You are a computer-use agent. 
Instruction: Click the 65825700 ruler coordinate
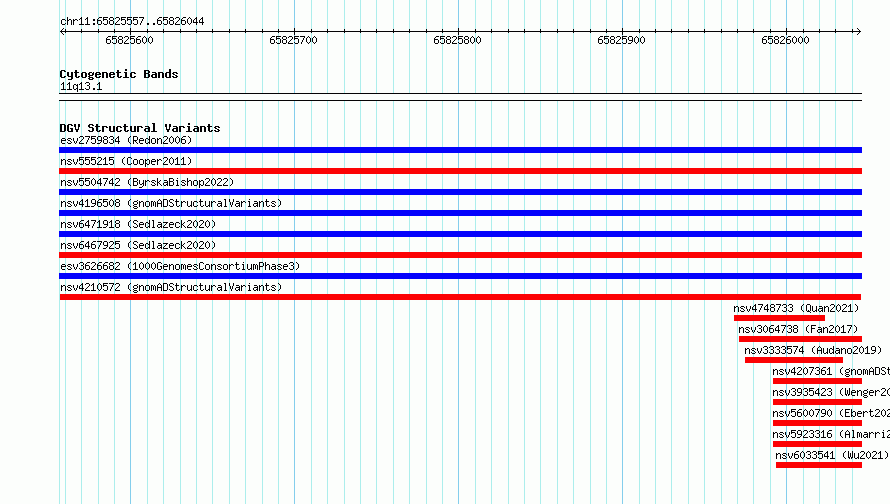coord(293,40)
